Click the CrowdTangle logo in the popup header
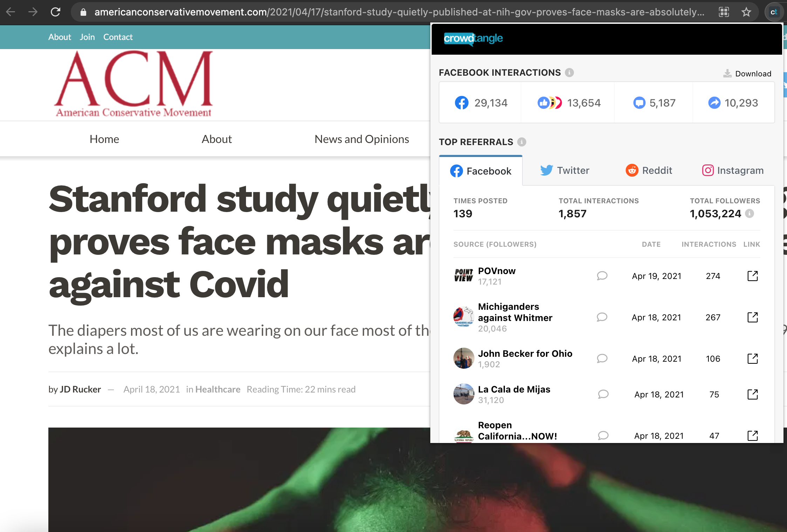Image resolution: width=787 pixels, height=532 pixels. (x=473, y=38)
